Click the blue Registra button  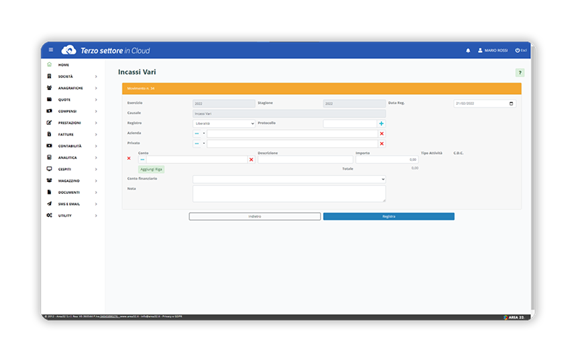[x=389, y=216]
